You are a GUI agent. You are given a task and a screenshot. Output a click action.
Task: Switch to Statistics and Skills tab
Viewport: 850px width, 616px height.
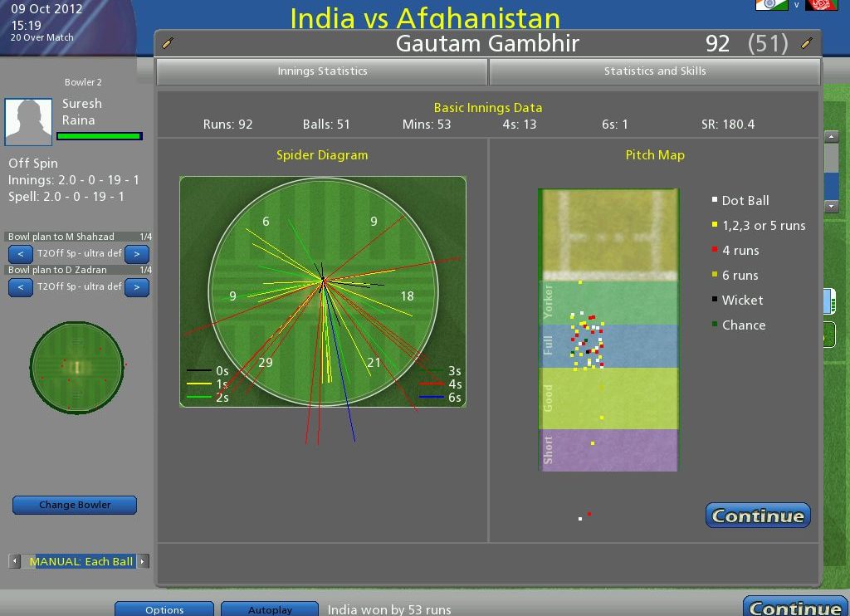[655, 71]
